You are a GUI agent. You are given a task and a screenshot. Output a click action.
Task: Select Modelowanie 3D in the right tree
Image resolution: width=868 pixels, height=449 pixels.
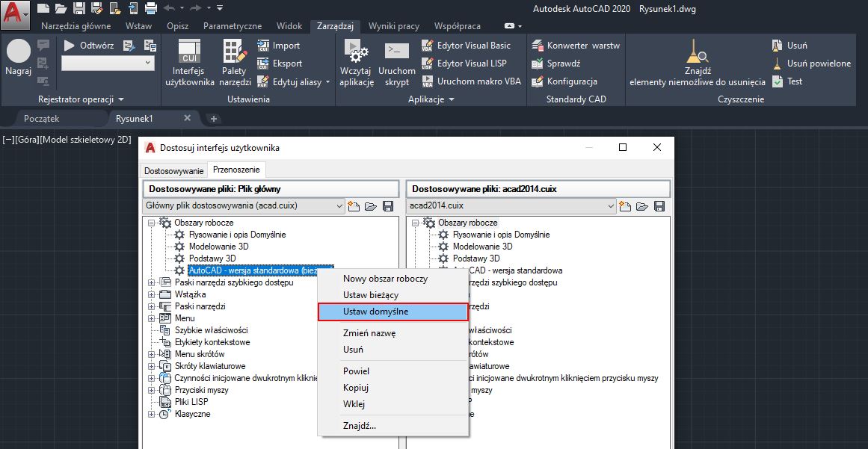(483, 246)
